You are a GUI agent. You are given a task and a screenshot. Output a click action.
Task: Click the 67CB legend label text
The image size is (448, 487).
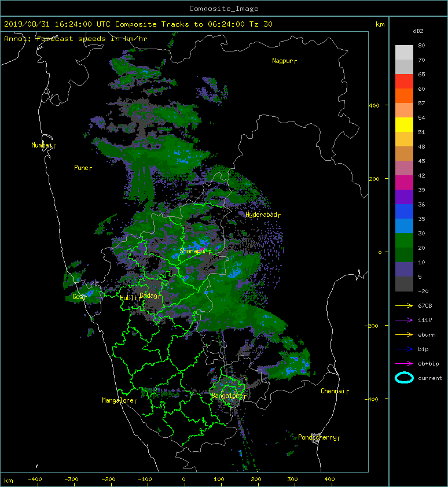[425, 306]
